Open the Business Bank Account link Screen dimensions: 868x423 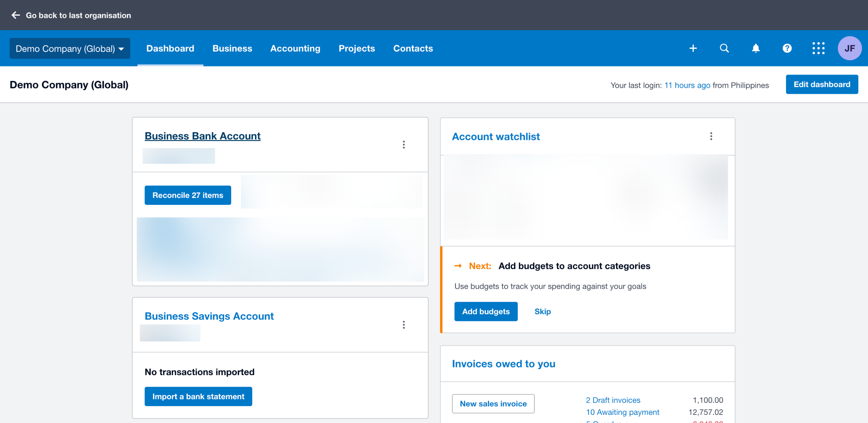point(202,136)
